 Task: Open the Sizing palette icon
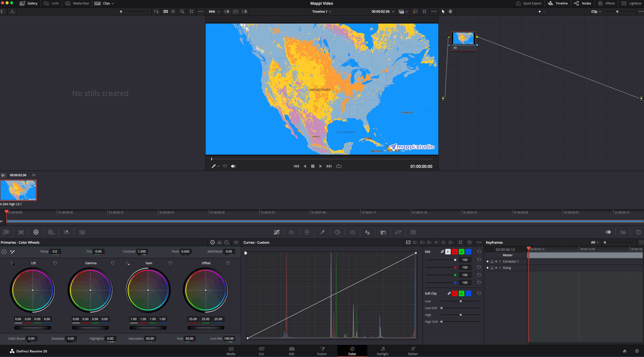pos(398,232)
